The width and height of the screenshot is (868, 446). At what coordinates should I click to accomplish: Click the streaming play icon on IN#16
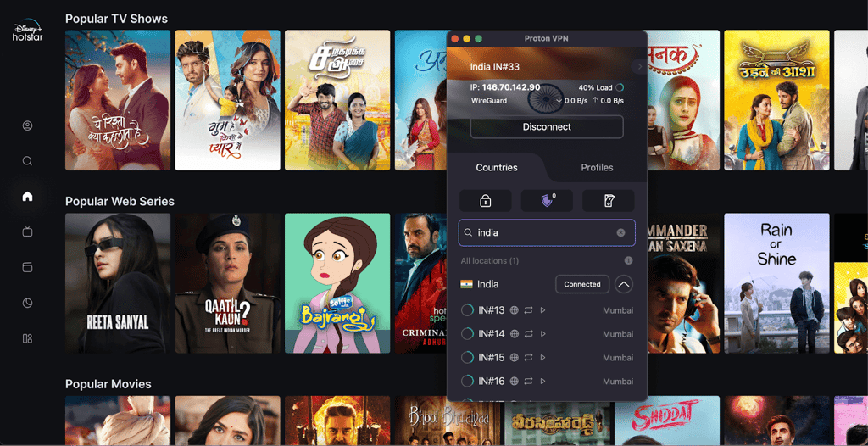pyautogui.click(x=543, y=382)
